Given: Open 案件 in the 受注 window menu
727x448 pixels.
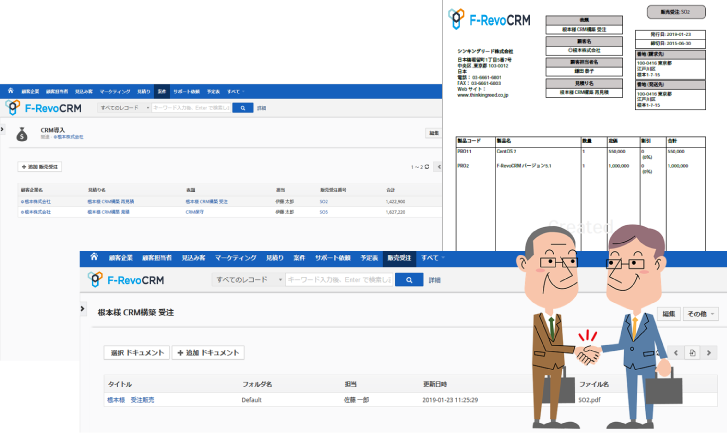Looking at the screenshot, I should [300, 258].
